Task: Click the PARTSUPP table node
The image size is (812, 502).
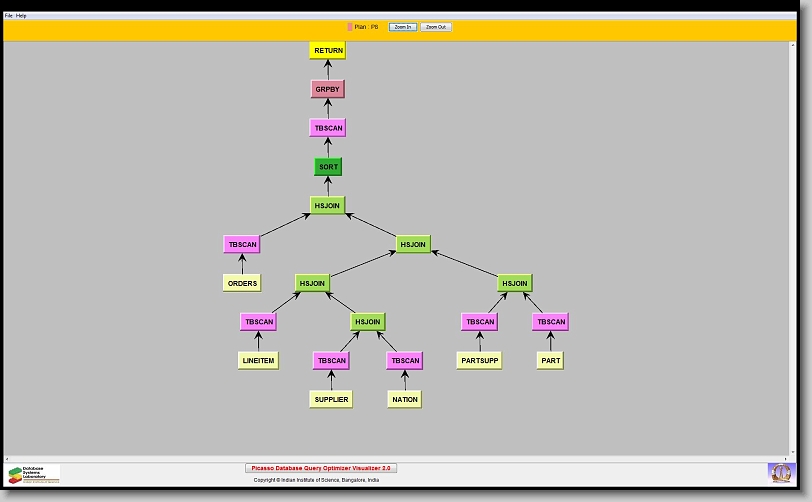Action: [x=479, y=361]
